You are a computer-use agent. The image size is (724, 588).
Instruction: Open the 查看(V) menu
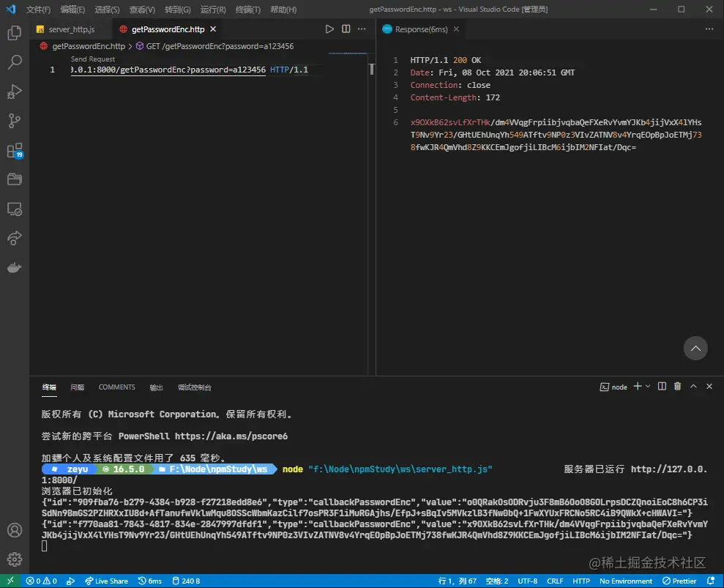[x=142, y=10]
